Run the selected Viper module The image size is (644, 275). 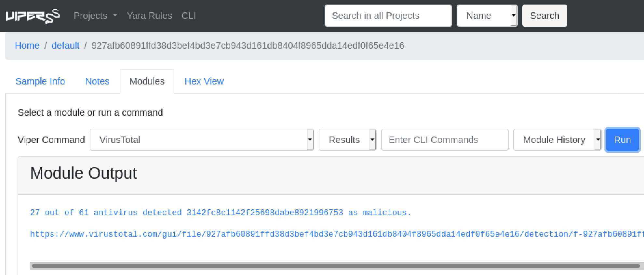[x=622, y=140]
